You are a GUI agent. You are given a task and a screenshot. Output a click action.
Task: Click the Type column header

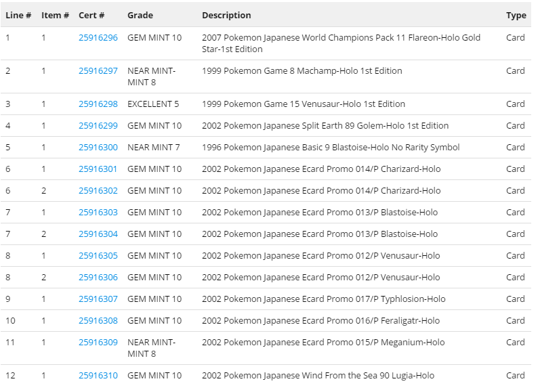(x=516, y=16)
